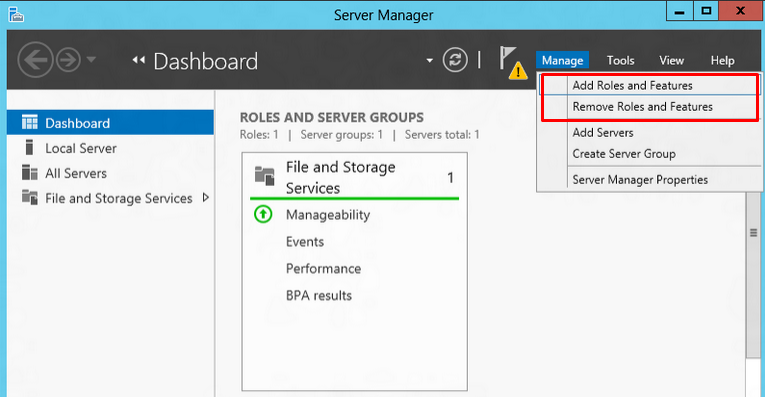The width and height of the screenshot is (765, 397).
Task: Close the Server Manager window
Action: 740,11
